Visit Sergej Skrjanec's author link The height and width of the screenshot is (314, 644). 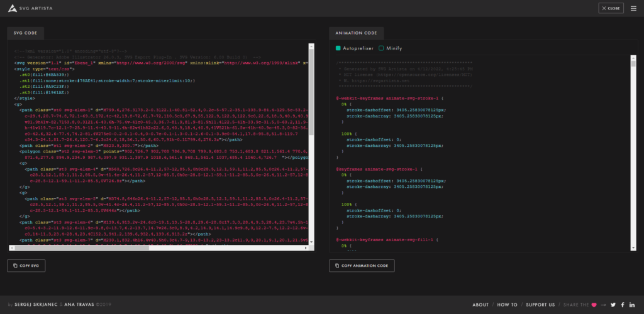(x=37, y=305)
